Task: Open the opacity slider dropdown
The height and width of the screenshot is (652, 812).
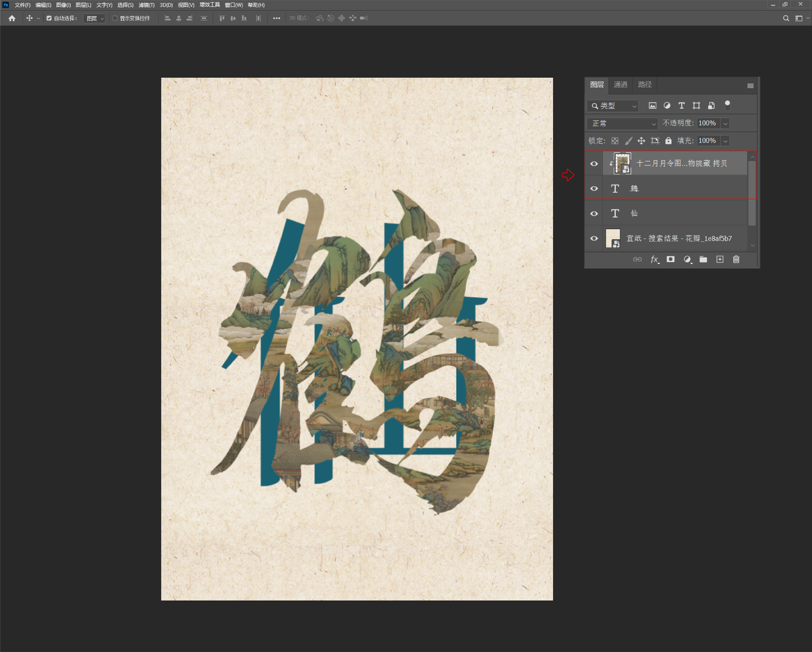Action: click(x=725, y=124)
